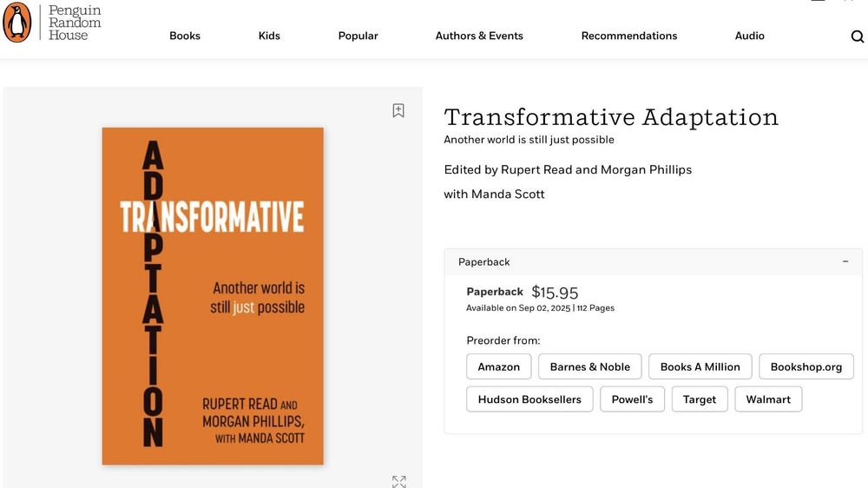The height and width of the screenshot is (488, 868).
Task: Click the Transformative Adaptation book cover
Action: [x=213, y=296]
